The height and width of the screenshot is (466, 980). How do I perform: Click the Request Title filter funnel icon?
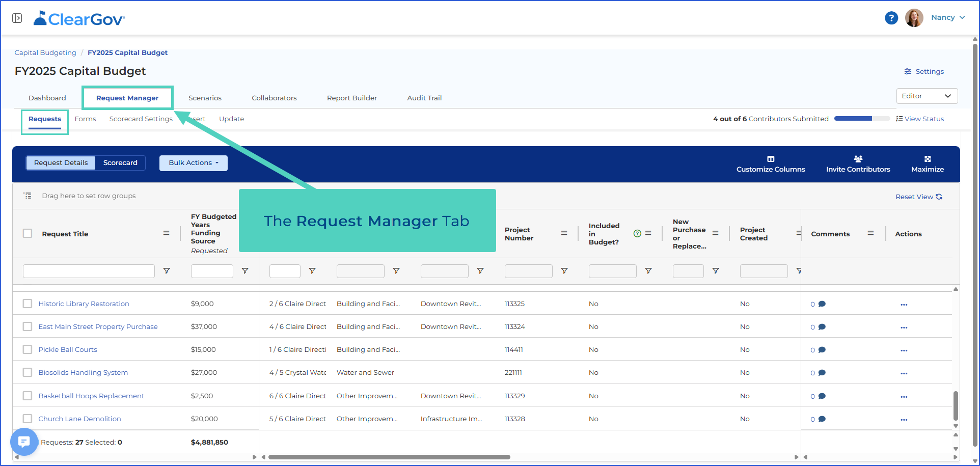point(167,271)
